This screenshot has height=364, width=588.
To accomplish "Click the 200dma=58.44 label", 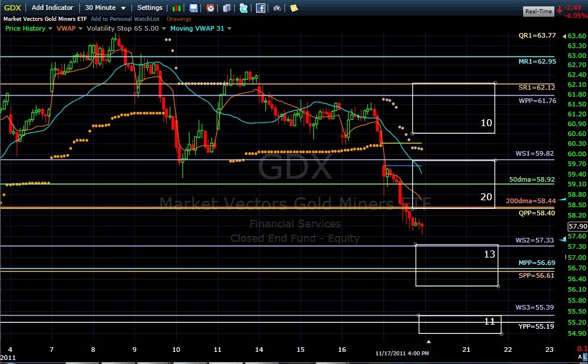I will pos(531,201).
